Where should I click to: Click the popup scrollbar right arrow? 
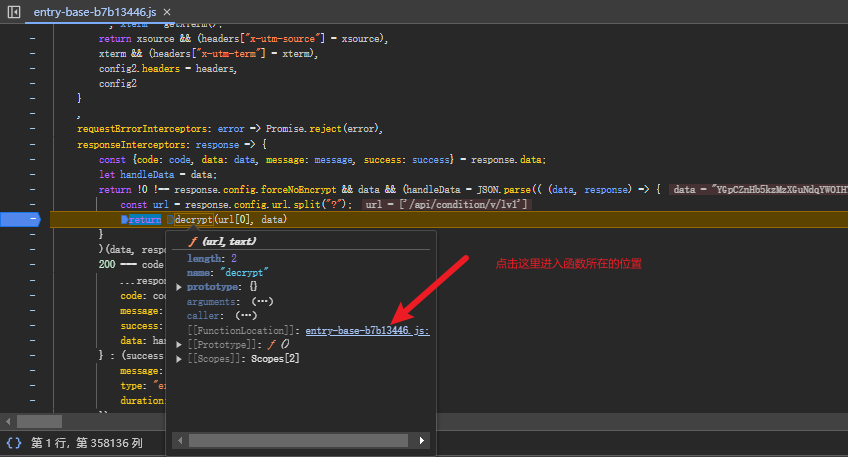pyautogui.click(x=422, y=441)
